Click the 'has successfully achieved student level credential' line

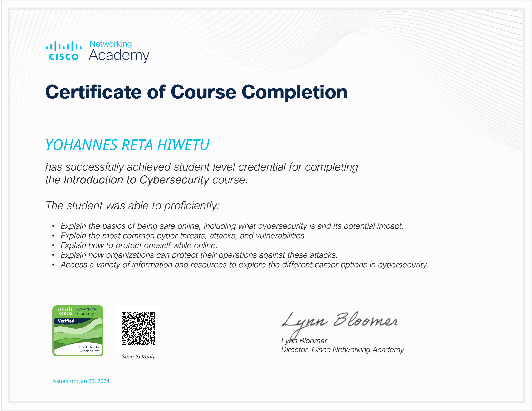pos(202,167)
